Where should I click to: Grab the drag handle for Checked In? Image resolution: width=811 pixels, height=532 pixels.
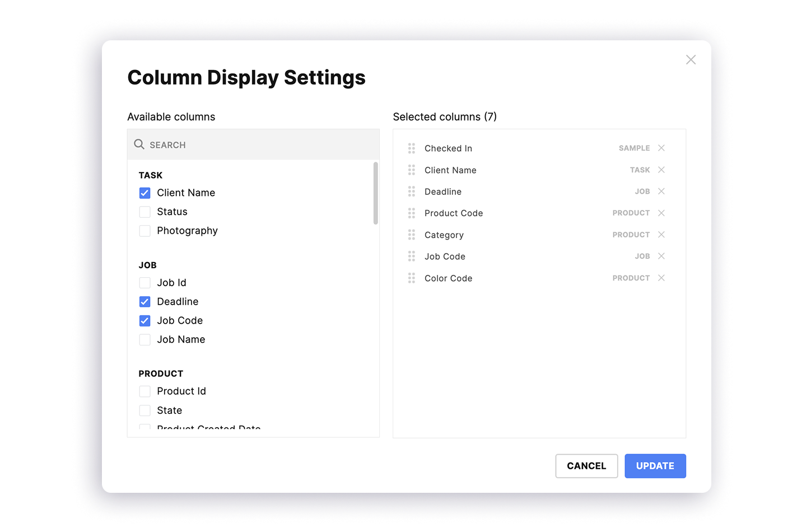coord(412,148)
